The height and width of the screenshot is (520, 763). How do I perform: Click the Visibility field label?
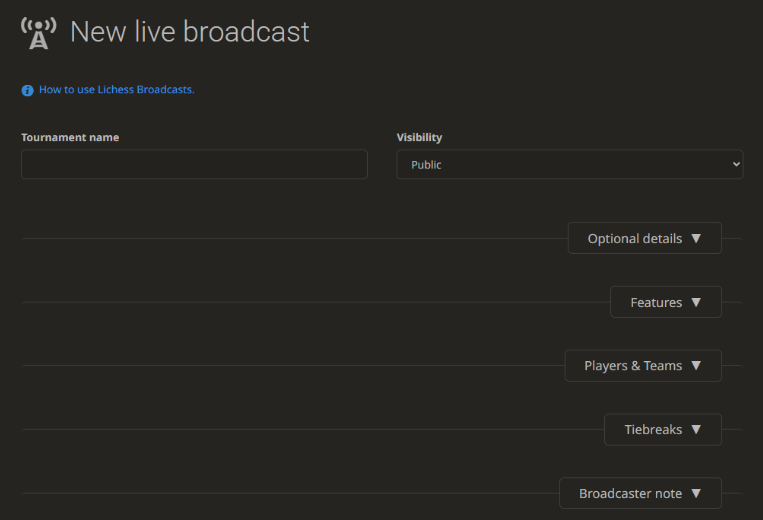click(419, 138)
